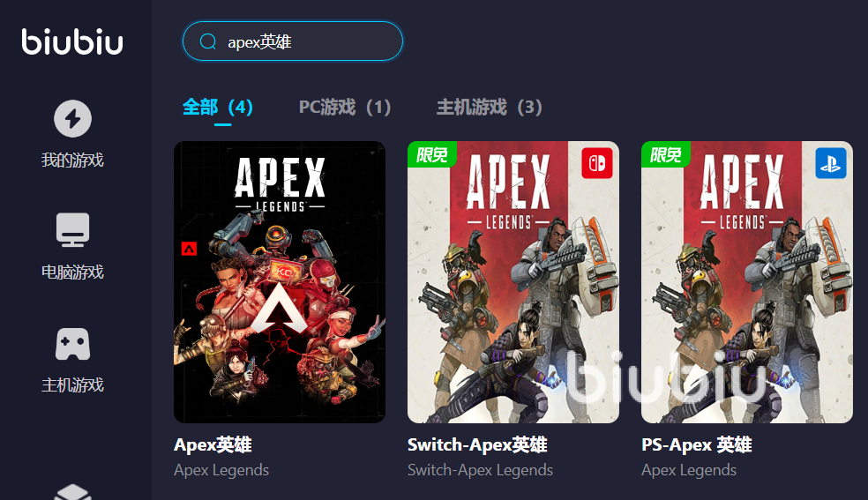Open the 主机游戏 gamepad icon
Viewport: 868px width, 500px height.
pyautogui.click(x=72, y=344)
